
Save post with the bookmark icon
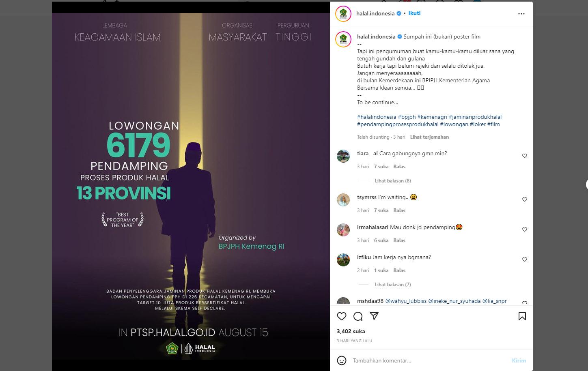(522, 316)
